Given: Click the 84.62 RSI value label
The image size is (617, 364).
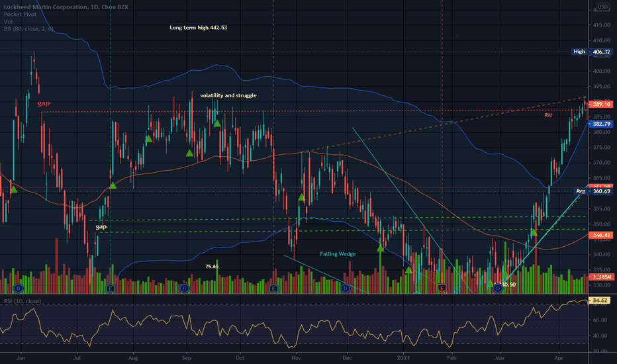Looking at the screenshot, I should click(600, 300).
